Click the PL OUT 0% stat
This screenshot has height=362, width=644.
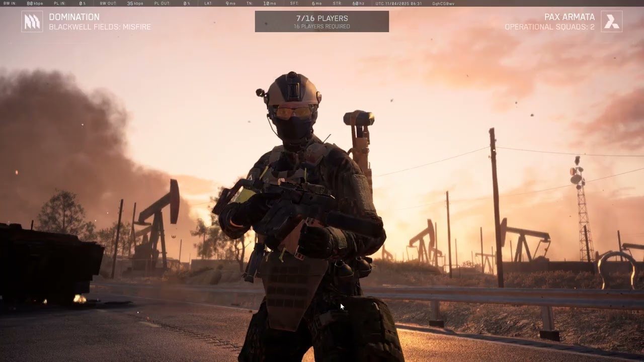tap(173, 4)
